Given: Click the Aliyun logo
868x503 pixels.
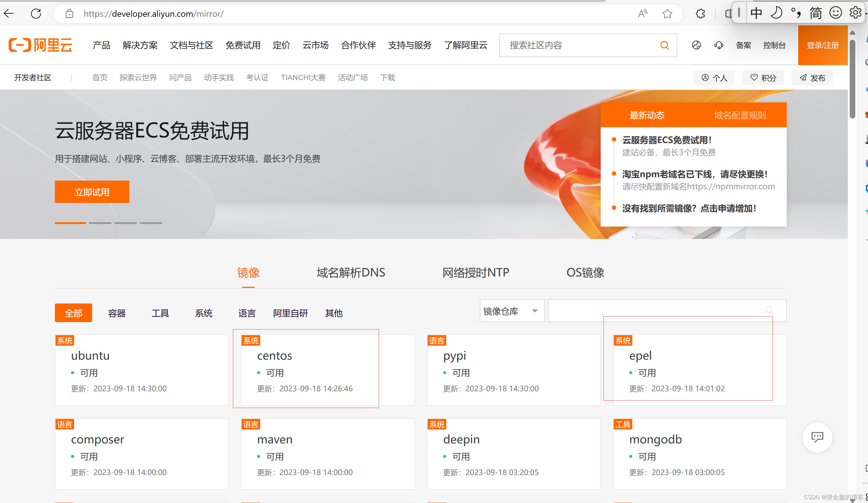Looking at the screenshot, I should (40, 45).
